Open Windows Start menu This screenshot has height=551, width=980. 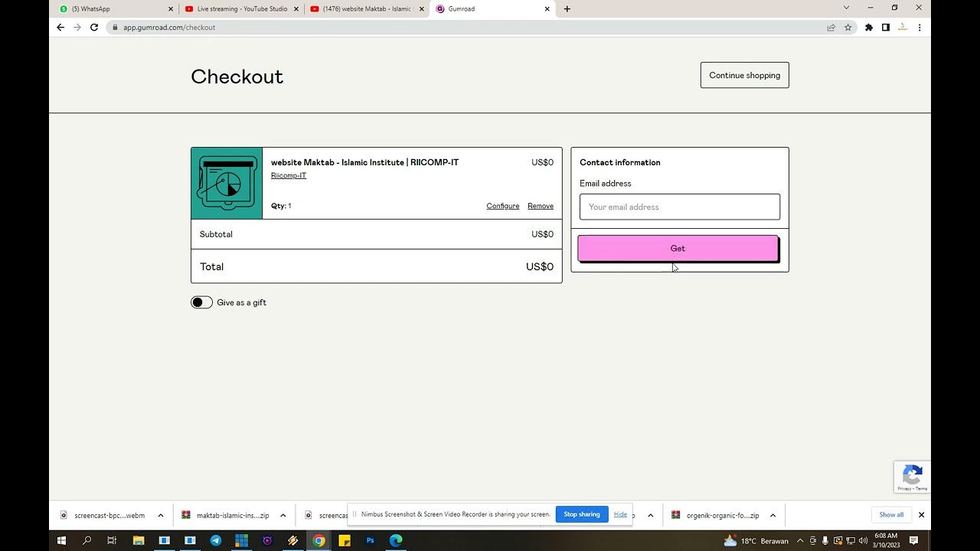click(61, 541)
